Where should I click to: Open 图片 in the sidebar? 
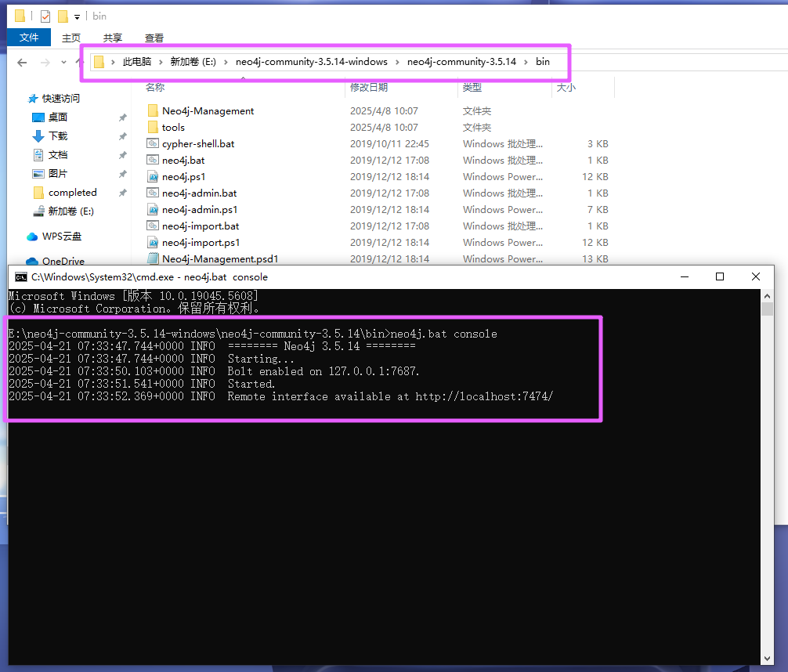coord(58,173)
